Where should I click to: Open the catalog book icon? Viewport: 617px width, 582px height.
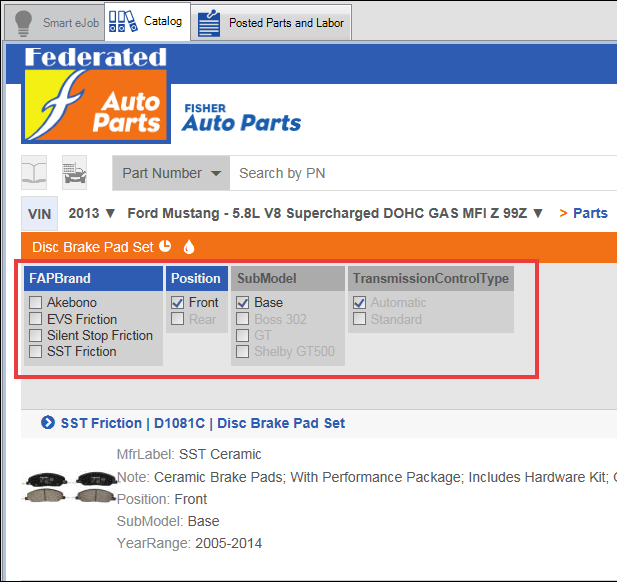pyautogui.click(x=34, y=172)
